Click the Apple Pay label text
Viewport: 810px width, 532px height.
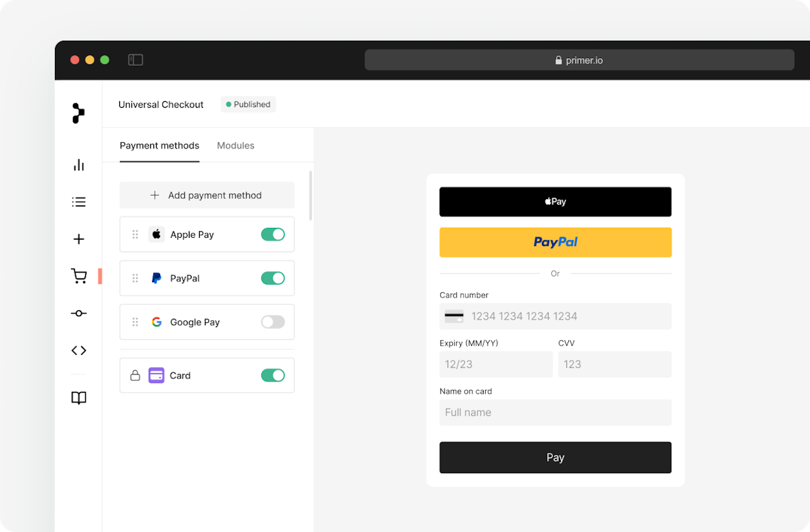point(192,235)
